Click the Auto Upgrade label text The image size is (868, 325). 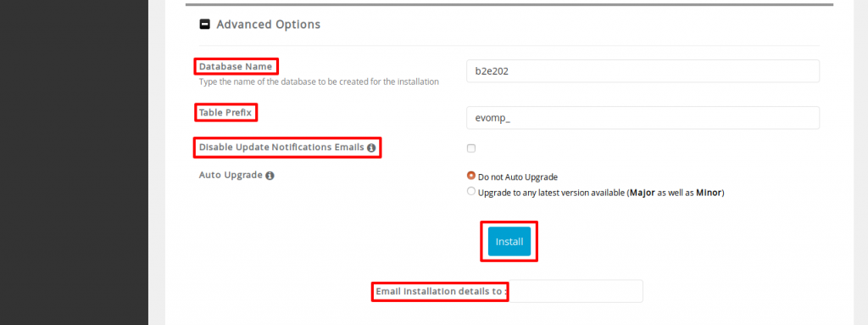click(231, 176)
